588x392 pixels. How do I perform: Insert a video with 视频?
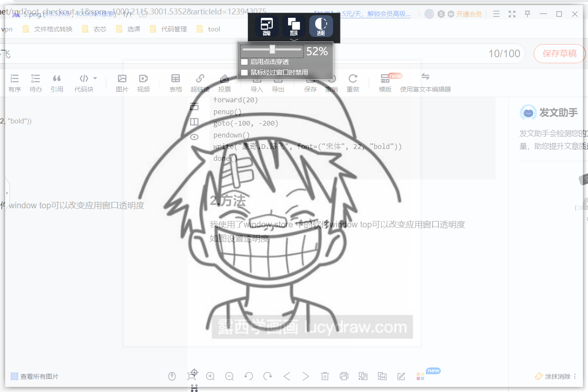pyautogui.click(x=143, y=83)
